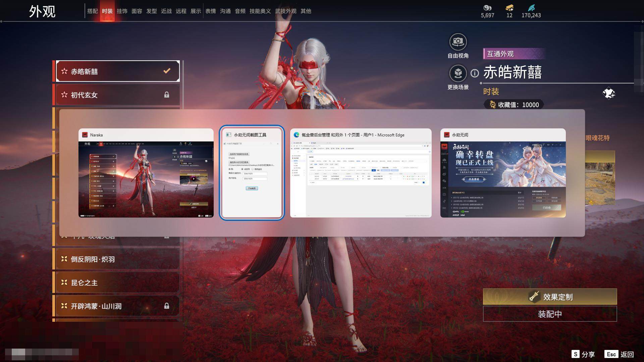Open the 武技外观 tab
The width and height of the screenshot is (644, 362).
coord(285,11)
